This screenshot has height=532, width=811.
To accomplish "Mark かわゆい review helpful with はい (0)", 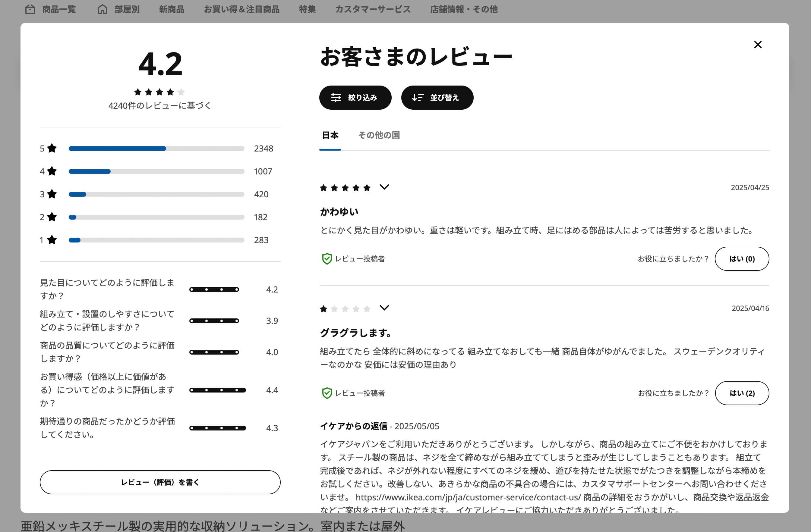I will pyautogui.click(x=742, y=259).
